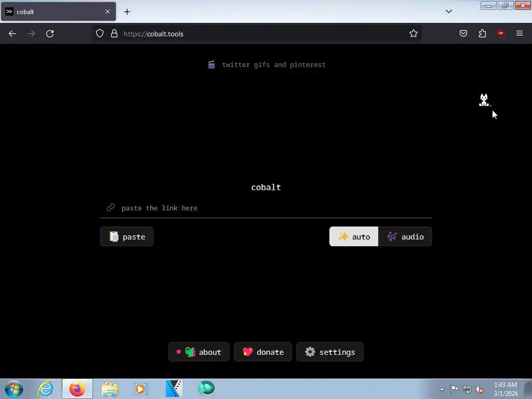Open cobalt settings
Image resolution: width=532 pixels, height=399 pixels.
pyautogui.click(x=330, y=352)
